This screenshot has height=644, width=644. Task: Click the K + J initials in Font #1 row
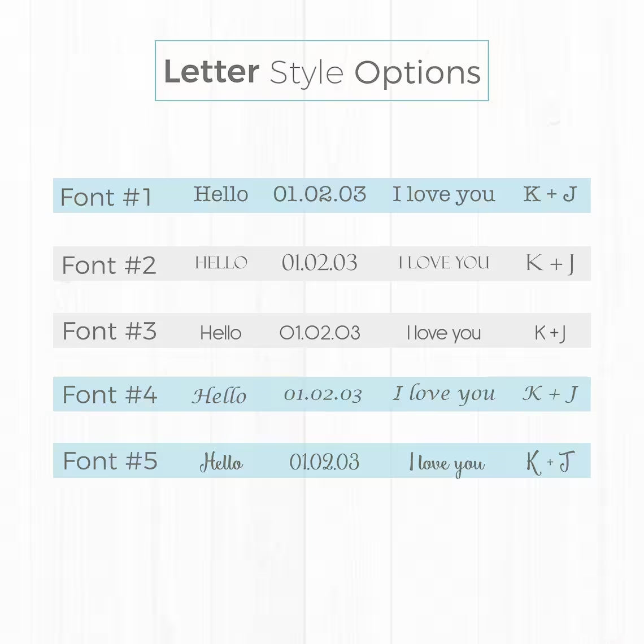pos(550,194)
